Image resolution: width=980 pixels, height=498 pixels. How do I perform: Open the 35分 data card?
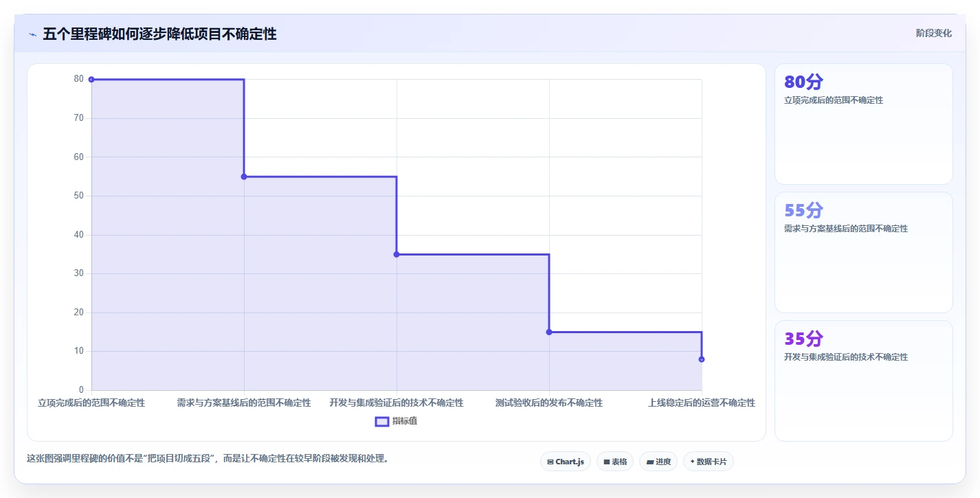(x=864, y=381)
